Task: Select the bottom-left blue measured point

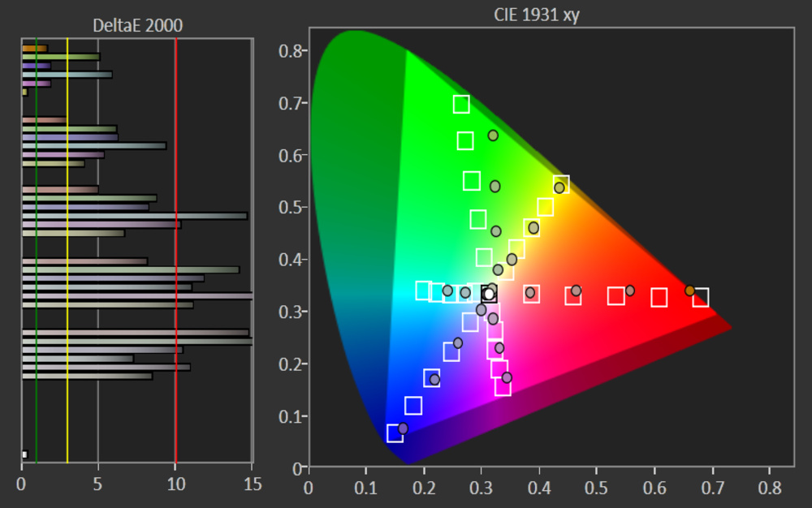Action: 403,428
